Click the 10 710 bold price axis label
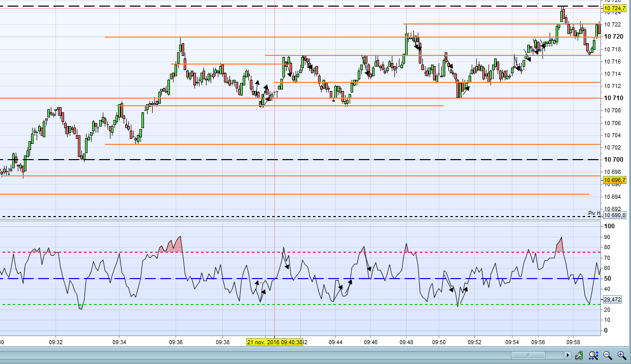 [613, 98]
